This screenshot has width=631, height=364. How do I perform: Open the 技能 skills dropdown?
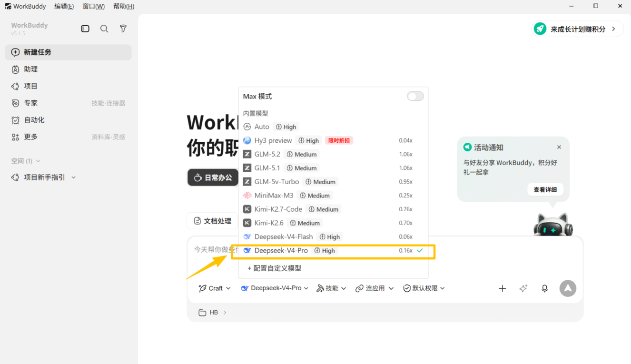coord(332,288)
